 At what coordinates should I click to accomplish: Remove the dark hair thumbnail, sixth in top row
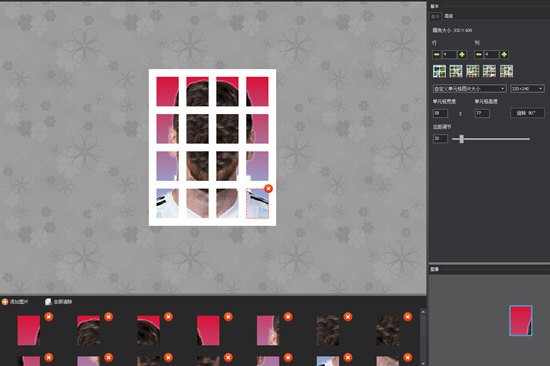click(x=348, y=317)
